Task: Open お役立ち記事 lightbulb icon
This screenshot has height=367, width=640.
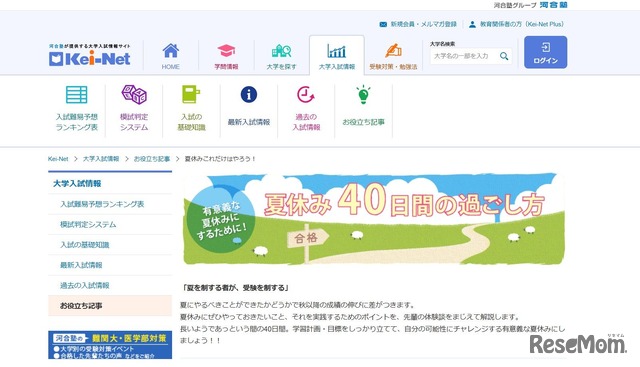Action: coord(363,94)
